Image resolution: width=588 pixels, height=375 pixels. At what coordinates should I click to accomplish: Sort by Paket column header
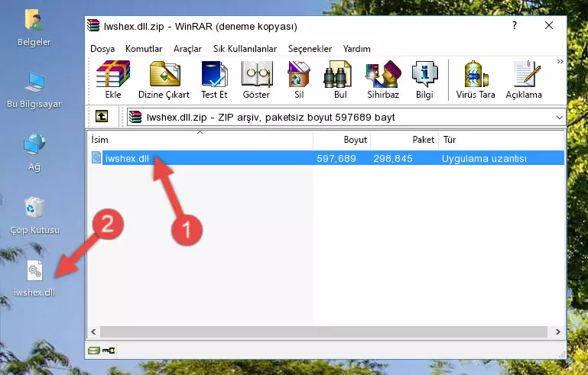click(x=404, y=139)
